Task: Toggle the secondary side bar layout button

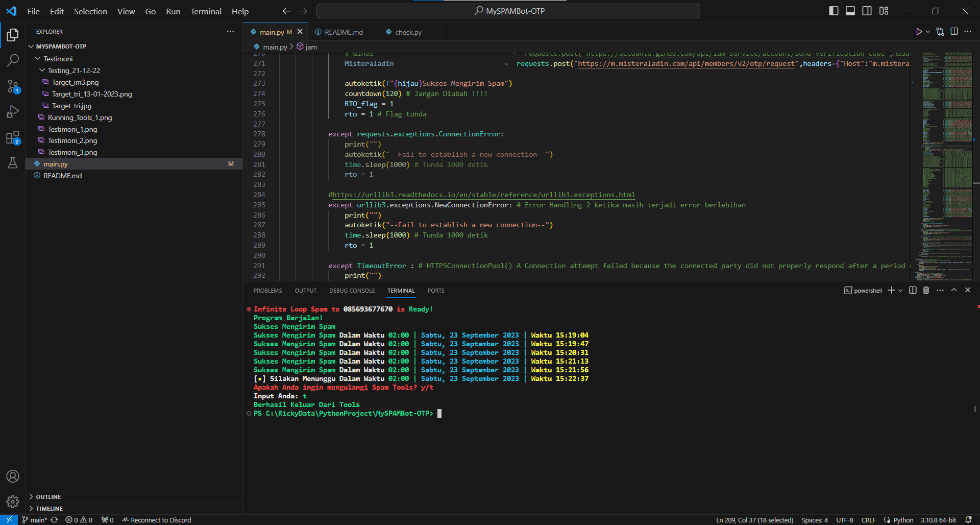Action: pos(867,11)
